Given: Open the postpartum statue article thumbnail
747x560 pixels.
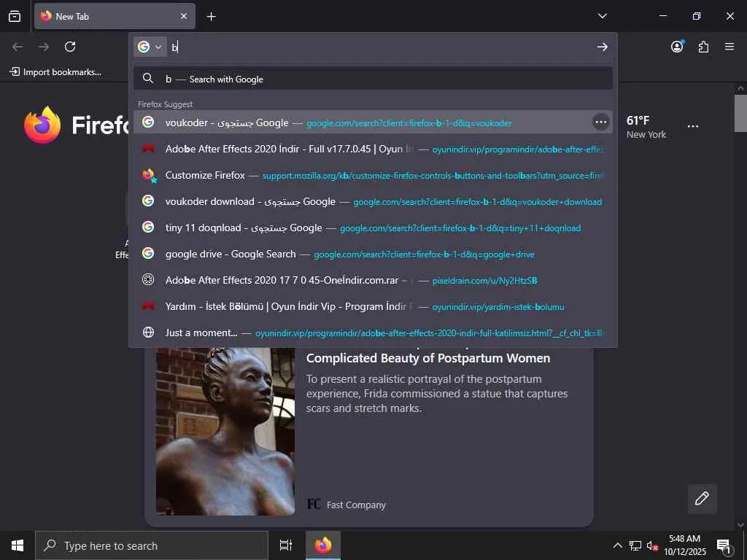Looking at the screenshot, I should 225,431.
